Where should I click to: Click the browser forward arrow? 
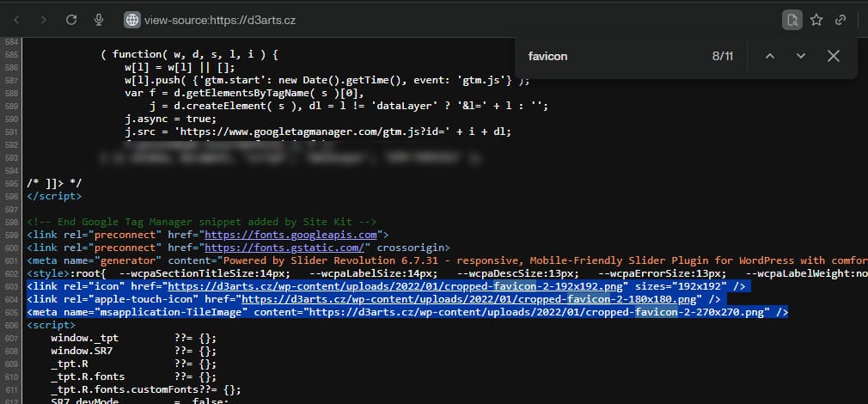click(x=44, y=19)
